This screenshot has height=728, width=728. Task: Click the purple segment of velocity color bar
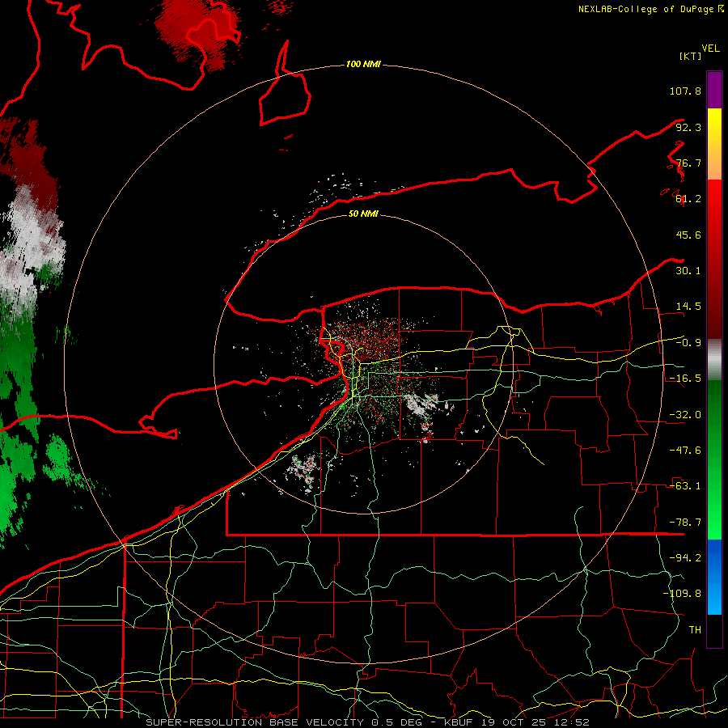point(714,90)
